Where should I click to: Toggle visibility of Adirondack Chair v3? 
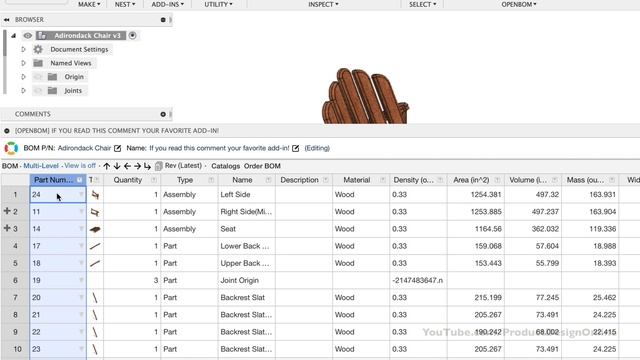pos(27,36)
